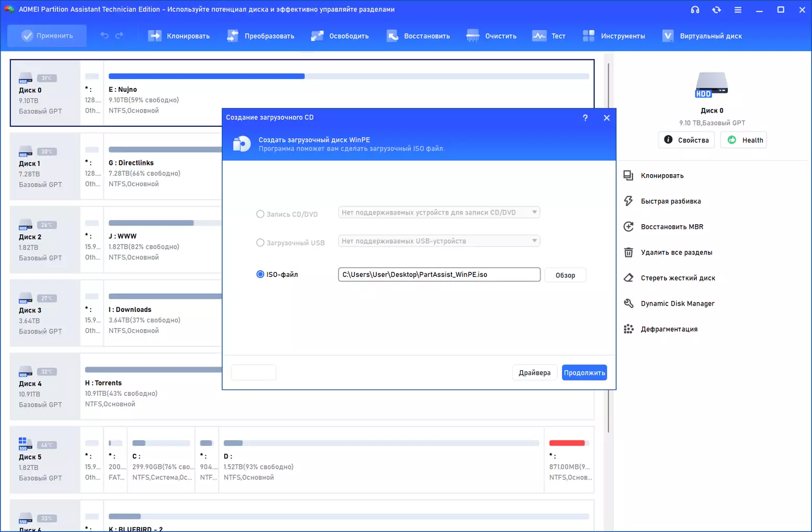Screen dimensions: 812x532
Task: Click the Быстрая разбивка lightning icon
Action: point(629,201)
